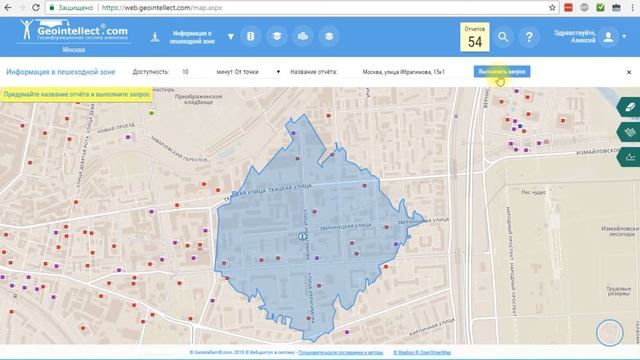Click the green map marker near Preobrazhenskoe cemetery
This screenshot has width=640, height=360.
tap(152, 113)
